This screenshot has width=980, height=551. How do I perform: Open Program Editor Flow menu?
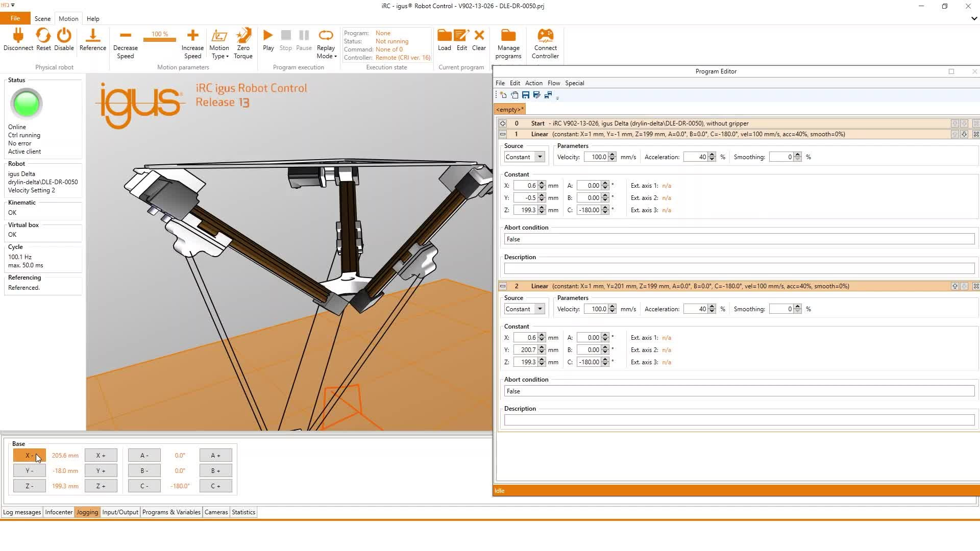coord(554,83)
